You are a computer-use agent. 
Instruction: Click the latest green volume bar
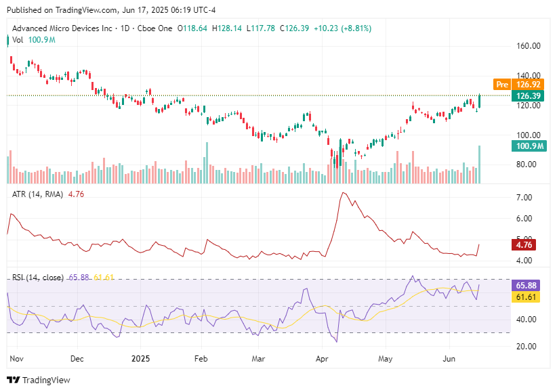click(480, 165)
